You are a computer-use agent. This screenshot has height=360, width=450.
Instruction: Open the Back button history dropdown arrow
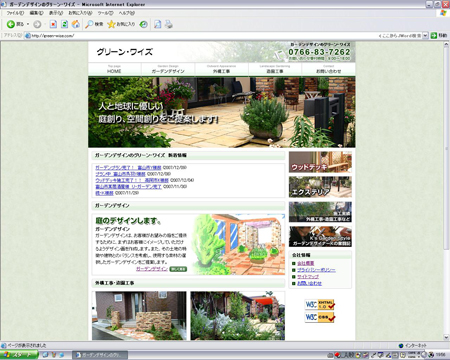click(x=28, y=24)
